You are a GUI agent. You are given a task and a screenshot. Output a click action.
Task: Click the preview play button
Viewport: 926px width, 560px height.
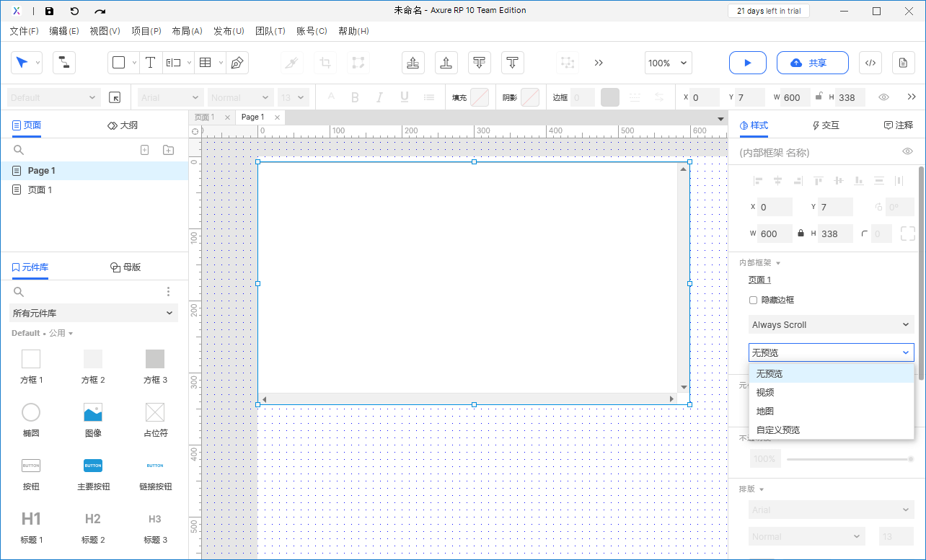(x=747, y=63)
